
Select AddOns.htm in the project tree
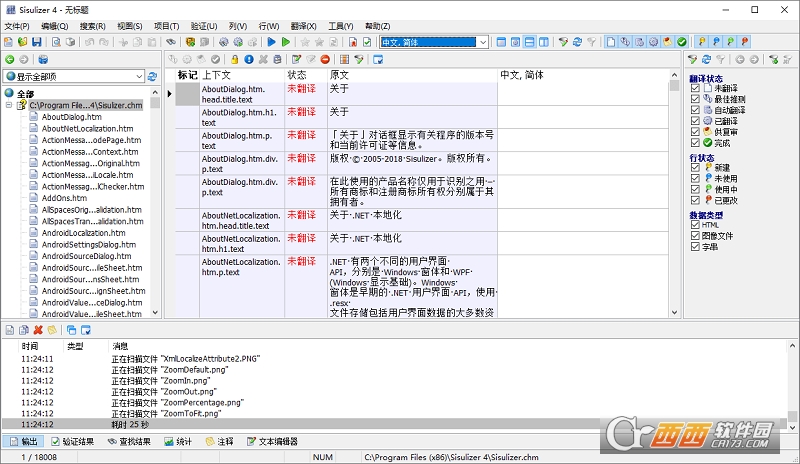tap(64, 198)
